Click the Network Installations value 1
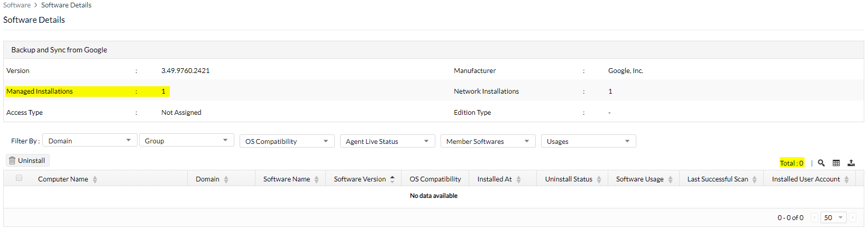 click(x=610, y=91)
